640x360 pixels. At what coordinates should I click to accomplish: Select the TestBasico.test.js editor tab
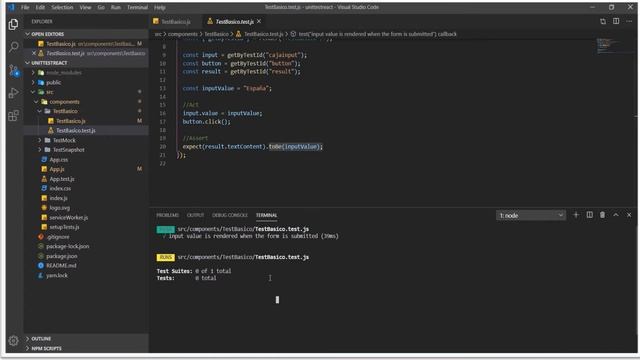point(234,22)
